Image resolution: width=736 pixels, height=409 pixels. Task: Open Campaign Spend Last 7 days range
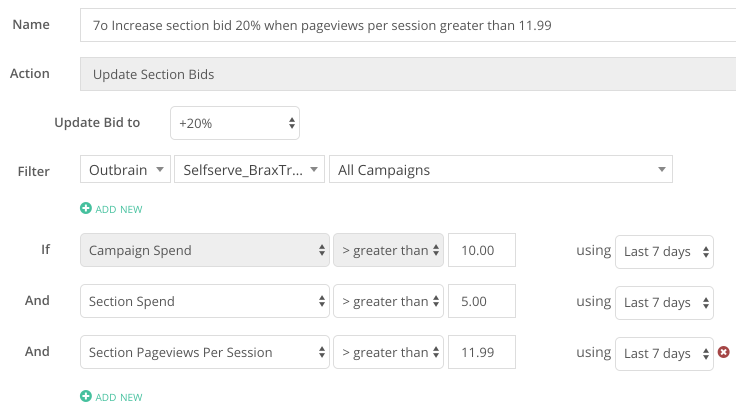[x=664, y=252]
